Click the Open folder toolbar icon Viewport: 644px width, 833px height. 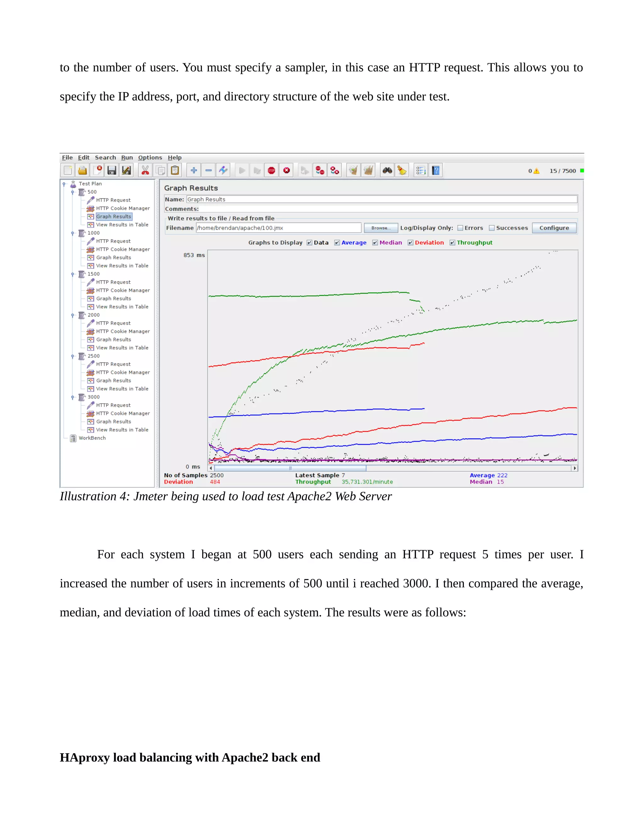click(x=82, y=170)
